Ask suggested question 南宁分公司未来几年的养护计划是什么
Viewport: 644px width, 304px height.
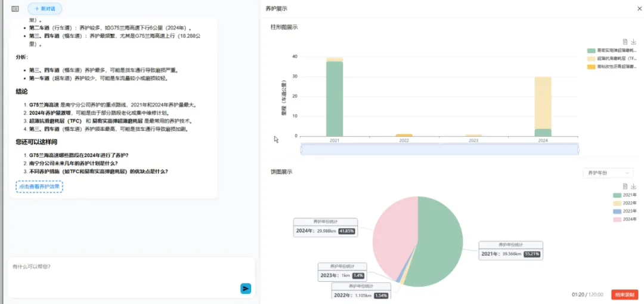click(x=73, y=163)
